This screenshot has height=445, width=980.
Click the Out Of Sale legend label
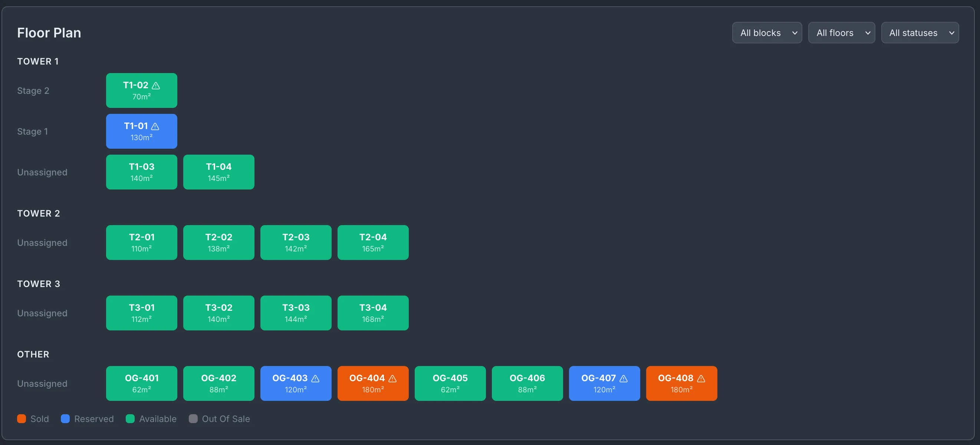click(x=226, y=419)
